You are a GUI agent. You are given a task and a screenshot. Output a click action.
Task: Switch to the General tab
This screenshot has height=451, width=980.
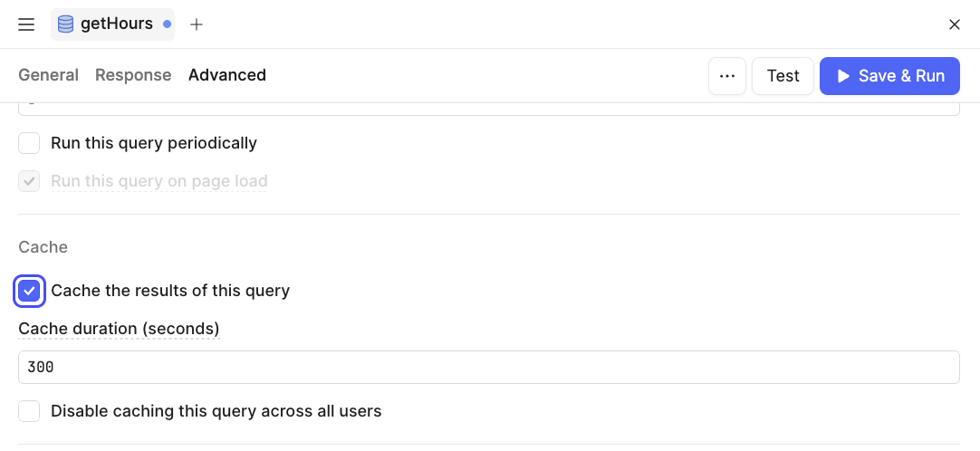48,75
